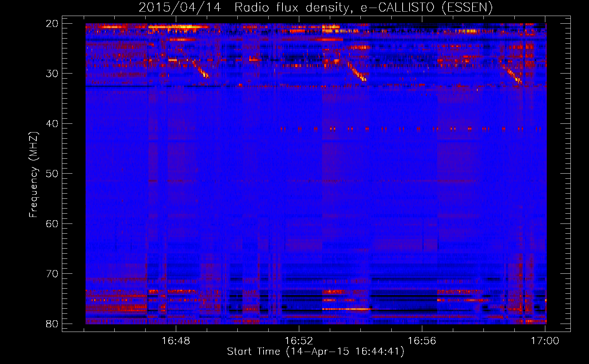Viewport: 589px width, 364px height.
Task: Click the 70 frequency tick label
Action: (x=52, y=274)
